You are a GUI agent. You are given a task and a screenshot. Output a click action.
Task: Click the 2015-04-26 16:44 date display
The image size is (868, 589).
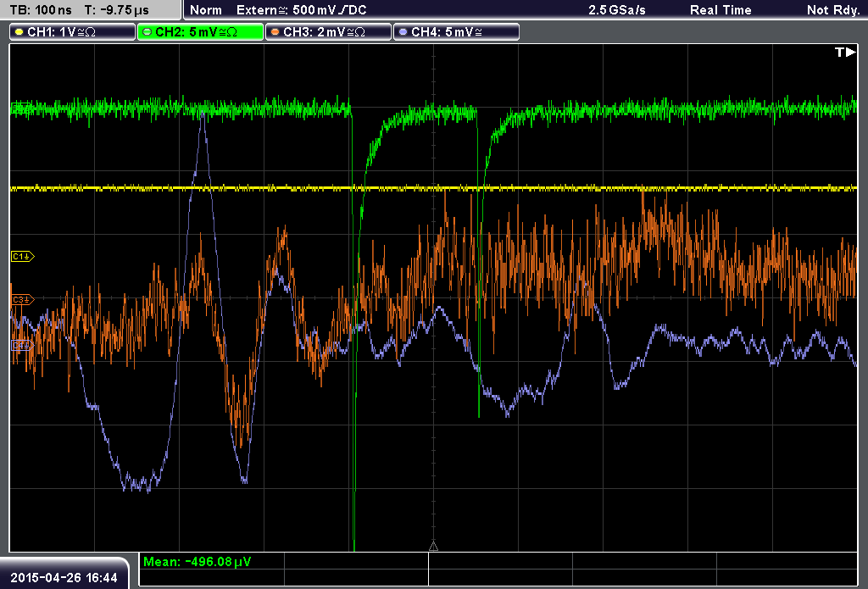coord(64,577)
